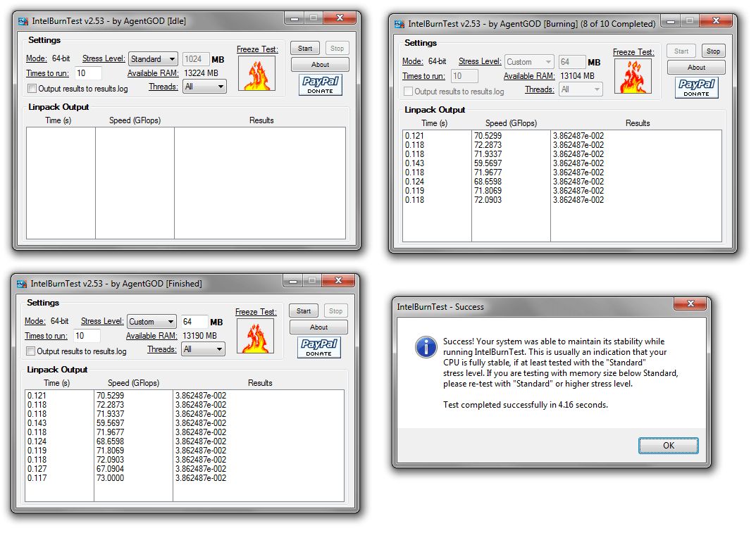756x533 pixels.
Task: Click About button in the Burning window
Action: (x=696, y=68)
